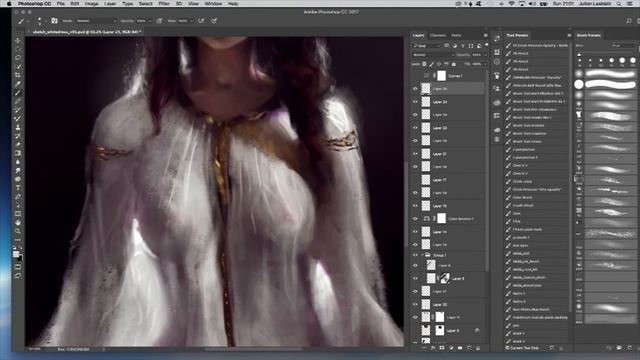
Task: Click the Layer 5 mask thumbnail
Action: pyautogui.click(x=444, y=278)
